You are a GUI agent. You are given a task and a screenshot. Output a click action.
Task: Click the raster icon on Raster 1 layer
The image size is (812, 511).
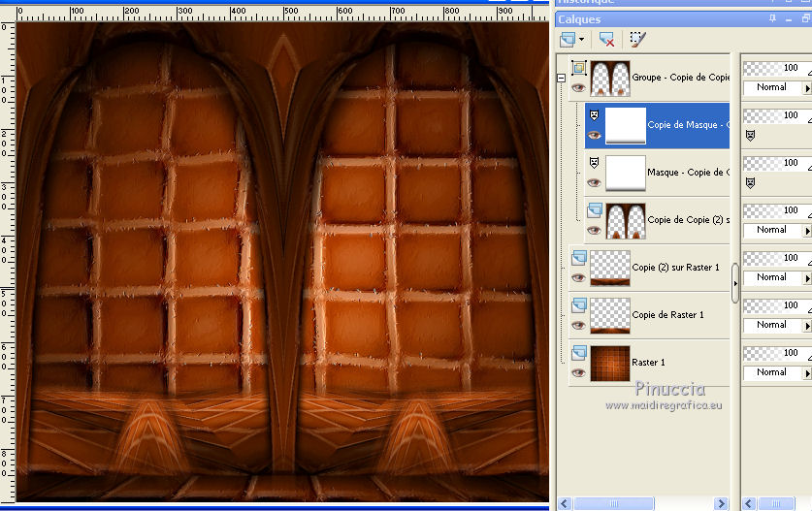coord(579,352)
